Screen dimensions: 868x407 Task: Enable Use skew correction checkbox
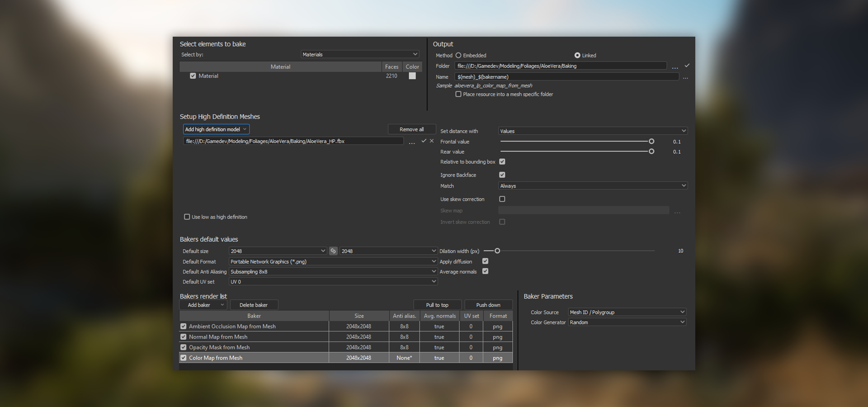coord(502,199)
